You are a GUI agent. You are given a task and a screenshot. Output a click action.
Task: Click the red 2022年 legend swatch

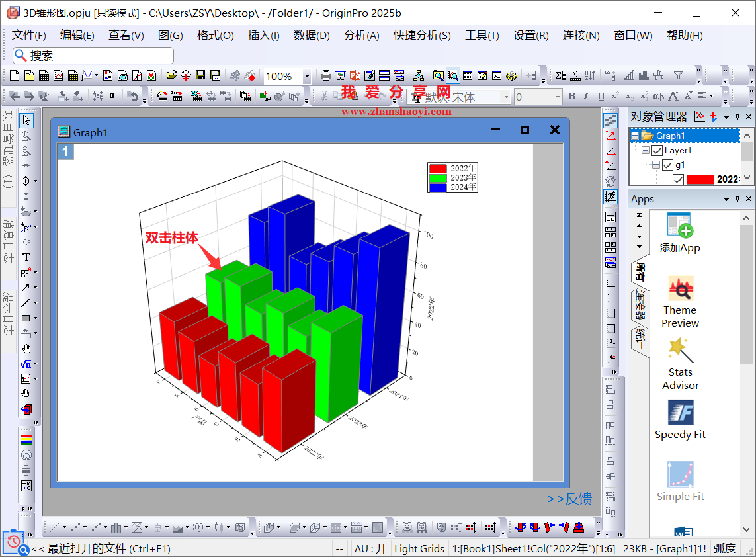click(438, 169)
